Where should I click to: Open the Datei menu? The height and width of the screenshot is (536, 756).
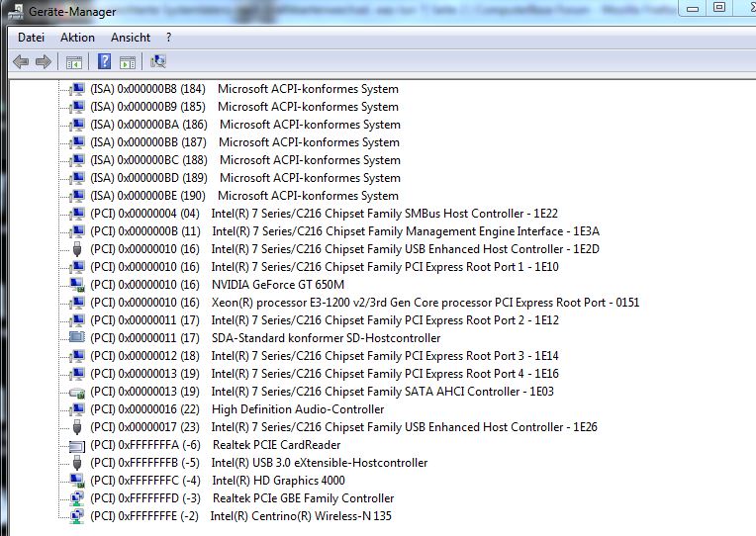[x=31, y=38]
